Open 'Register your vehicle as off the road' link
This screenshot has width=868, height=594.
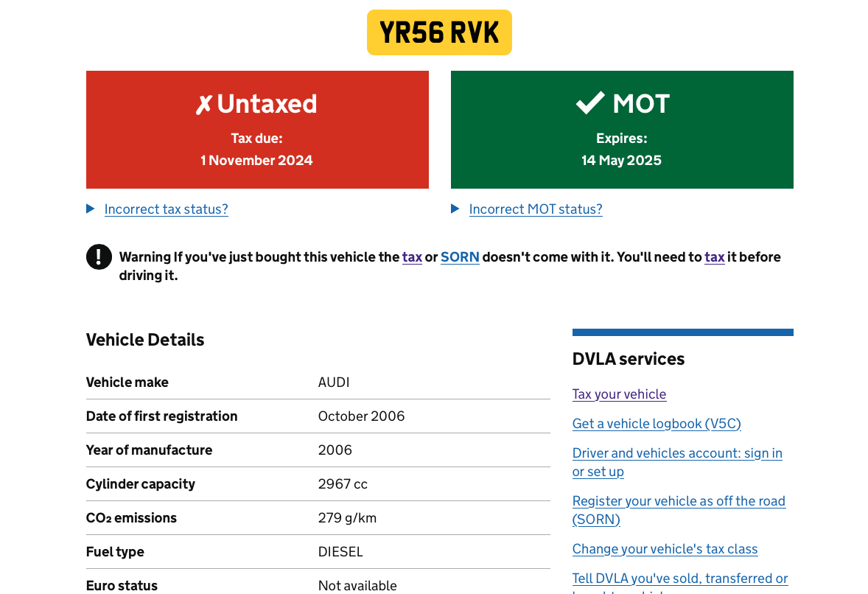[679, 501]
